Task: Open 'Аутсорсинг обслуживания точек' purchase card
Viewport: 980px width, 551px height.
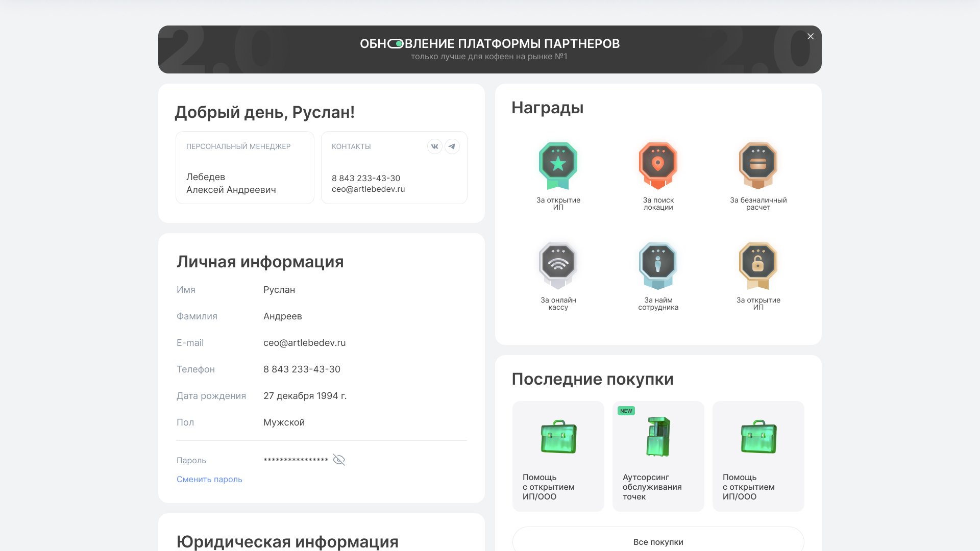Action: click(x=658, y=456)
